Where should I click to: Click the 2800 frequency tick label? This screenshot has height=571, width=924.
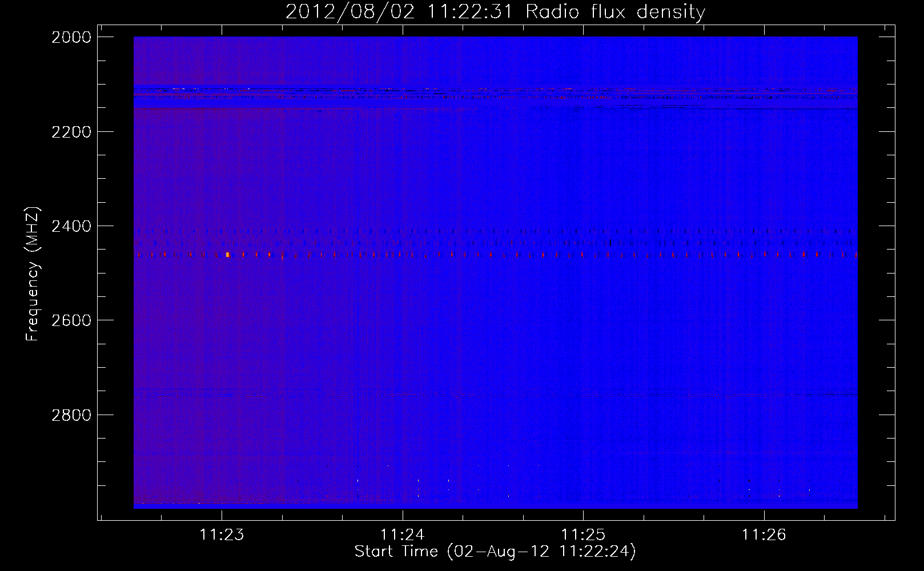[x=71, y=415]
